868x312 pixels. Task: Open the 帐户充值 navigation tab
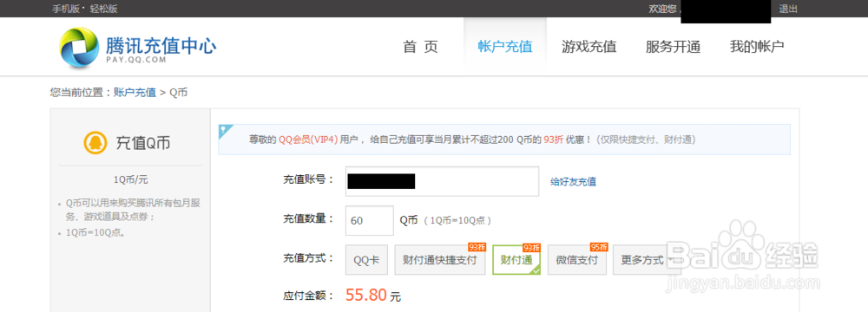click(505, 47)
